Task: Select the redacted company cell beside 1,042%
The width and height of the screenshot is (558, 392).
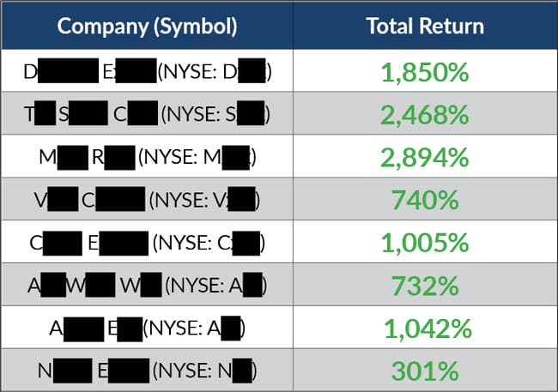Action: pyautogui.click(x=147, y=328)
